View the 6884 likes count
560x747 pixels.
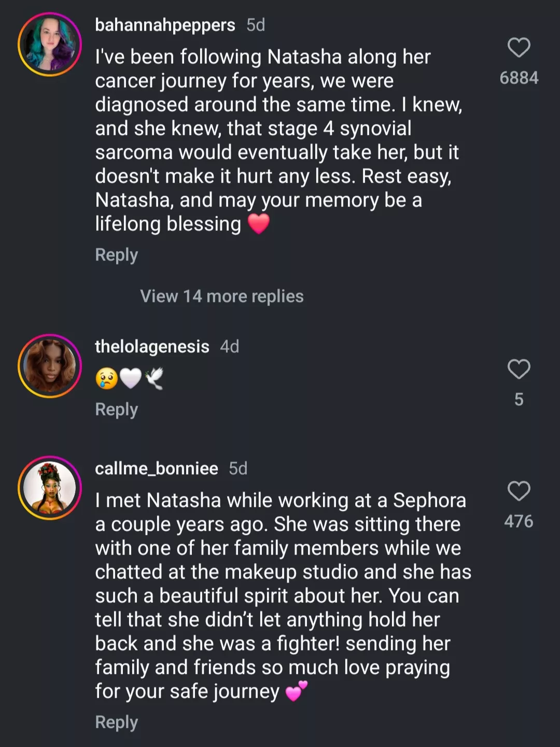pos(519,78)
